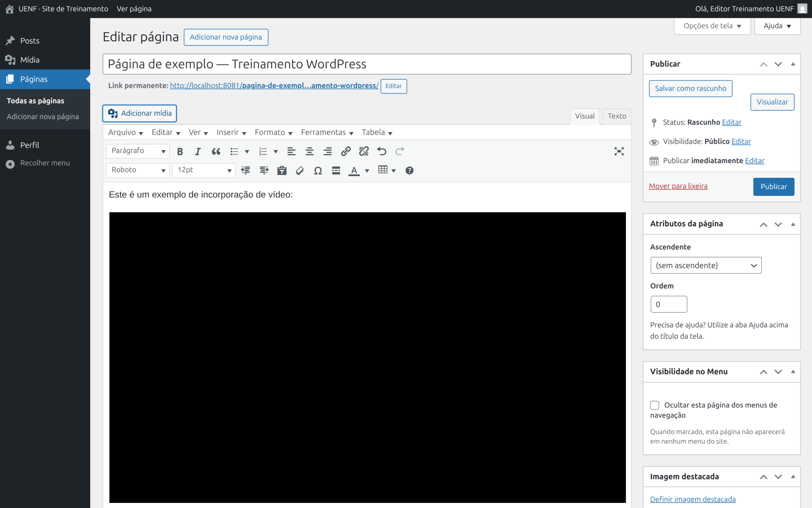Paste as text clipboard icon
This screenshot has height=508, width=812.
point(282,171)
